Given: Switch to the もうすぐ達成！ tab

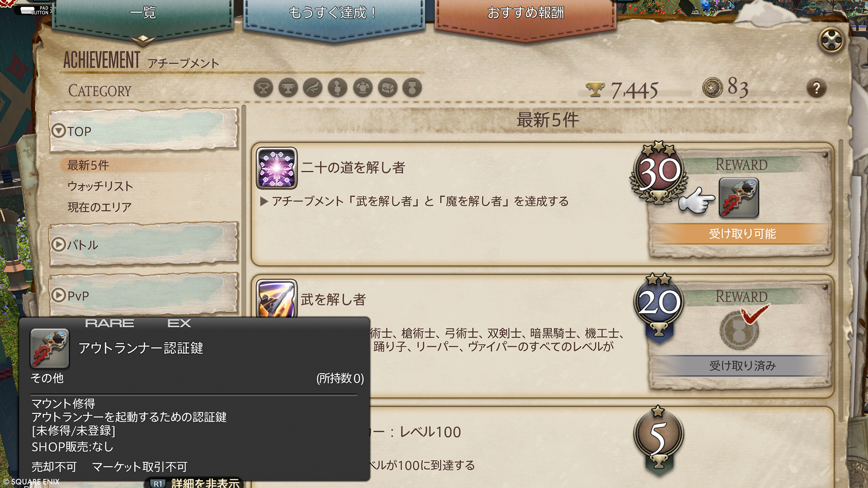Looking at the screenshot, I should 334,14.
